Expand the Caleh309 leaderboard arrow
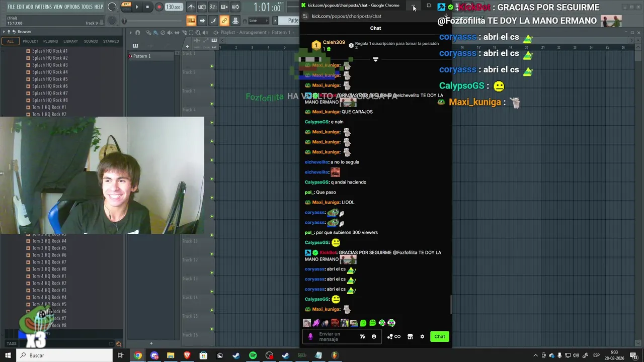644x362 pixels. (375, 59)
